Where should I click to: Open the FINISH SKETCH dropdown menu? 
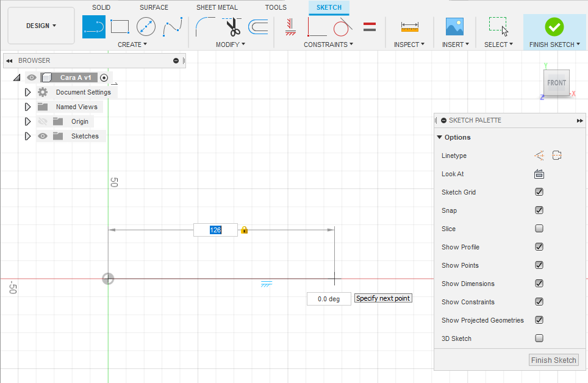554,45
